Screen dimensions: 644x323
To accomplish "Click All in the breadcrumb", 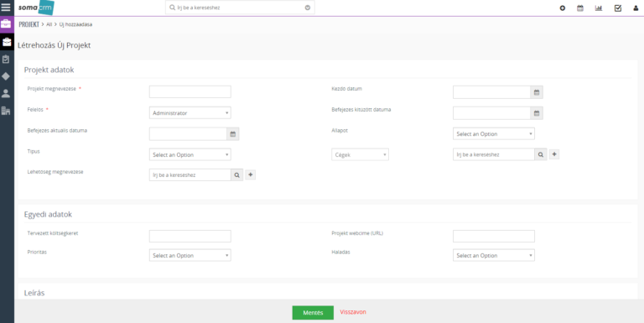I will click(49, 24).
